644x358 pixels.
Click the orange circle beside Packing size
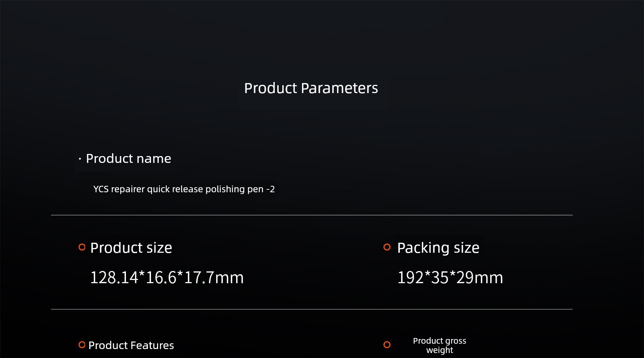pyautogui.click(x=387, y=247)
